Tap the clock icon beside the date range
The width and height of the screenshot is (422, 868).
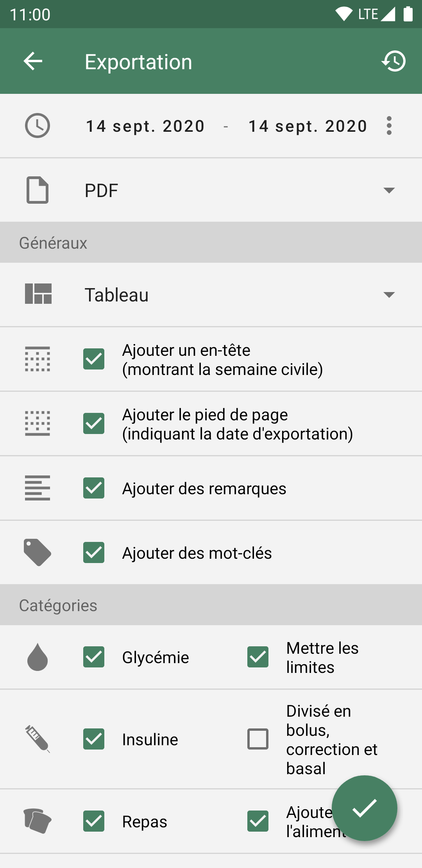pos(38,126)
